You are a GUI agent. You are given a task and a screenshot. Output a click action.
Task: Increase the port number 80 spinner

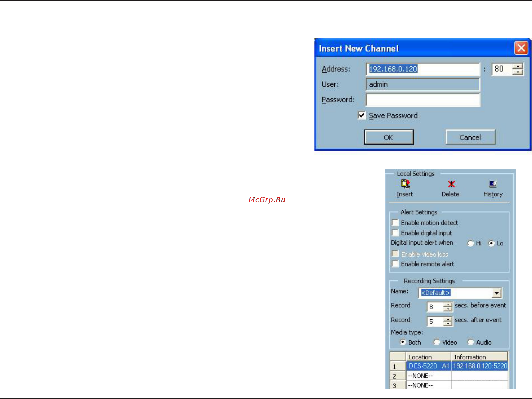[518, 66]
